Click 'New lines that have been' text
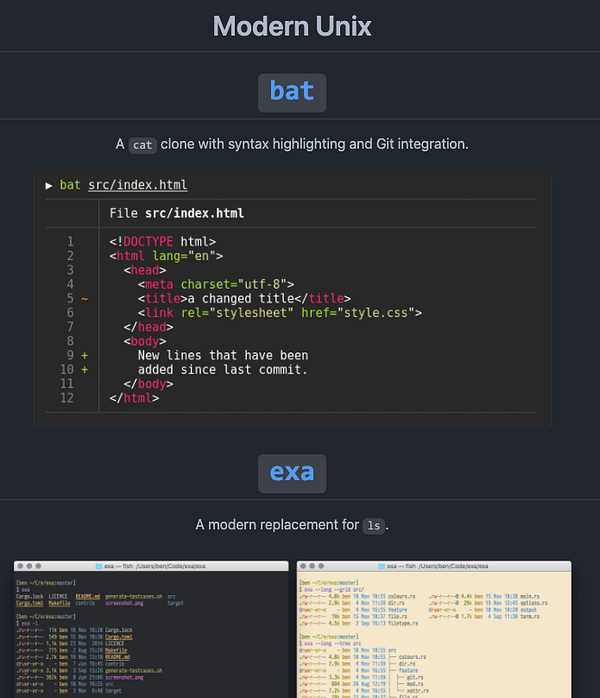Image resolution: width=600 pixels, height=698 pixels. point(223,355)
